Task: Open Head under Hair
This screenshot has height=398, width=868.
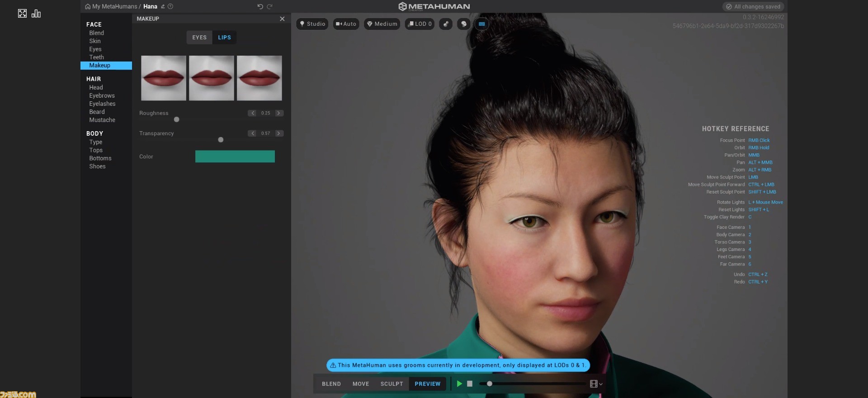Action: click(x=96, y=88)
